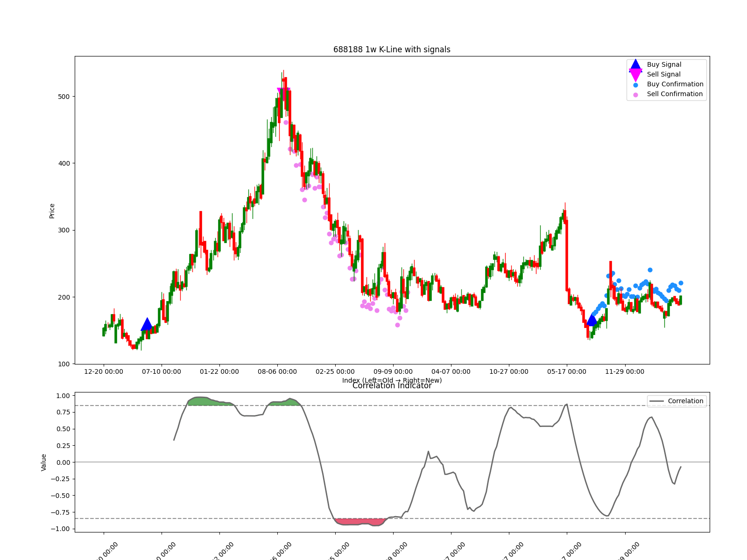Click the 'Correlation' legend label

click(685, 401)
